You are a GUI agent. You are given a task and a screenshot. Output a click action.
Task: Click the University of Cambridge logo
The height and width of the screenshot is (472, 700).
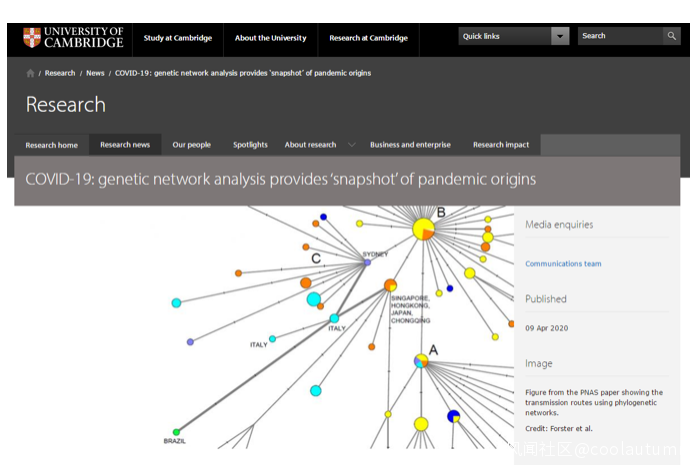73,38
